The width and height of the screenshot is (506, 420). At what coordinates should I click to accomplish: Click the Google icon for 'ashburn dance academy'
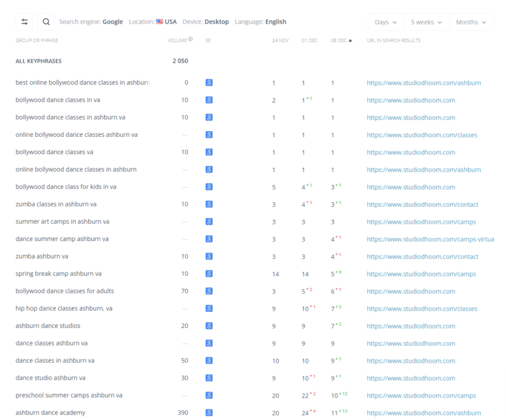coord(209,413)
